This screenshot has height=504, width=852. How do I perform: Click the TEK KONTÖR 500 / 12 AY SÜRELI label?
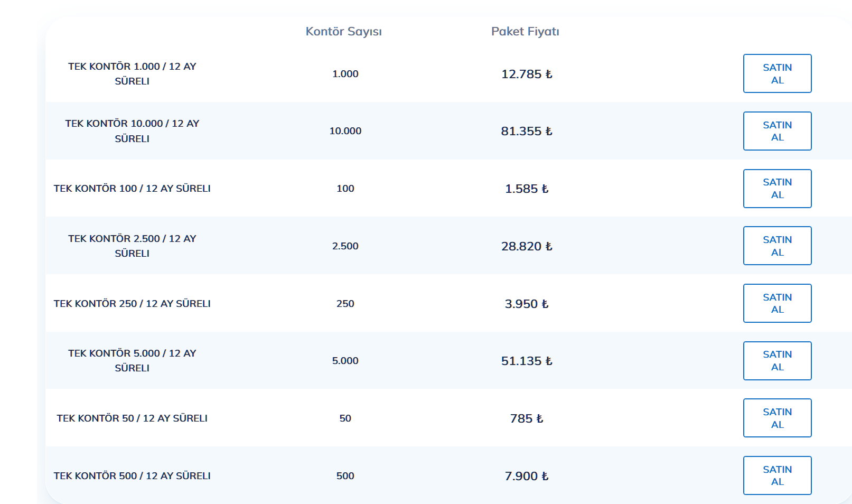click(132, 476)
